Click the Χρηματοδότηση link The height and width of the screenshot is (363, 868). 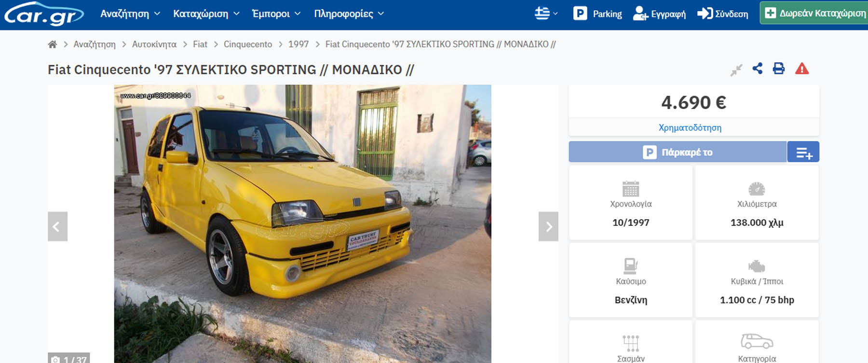click(690, 128)
